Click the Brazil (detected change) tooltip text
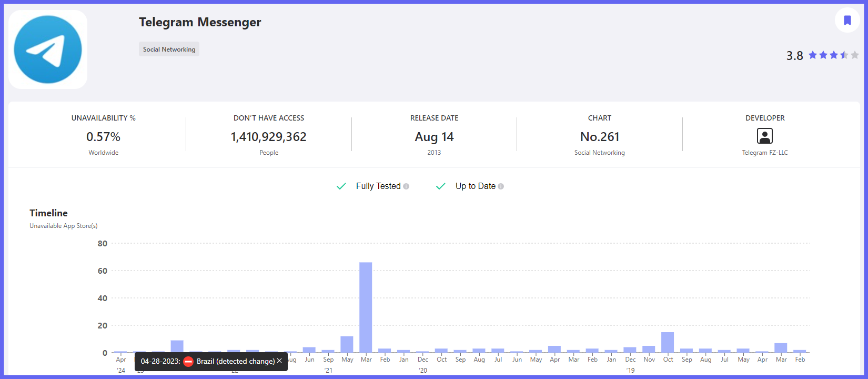Screen dimensions: 868x379 [236, 361]
